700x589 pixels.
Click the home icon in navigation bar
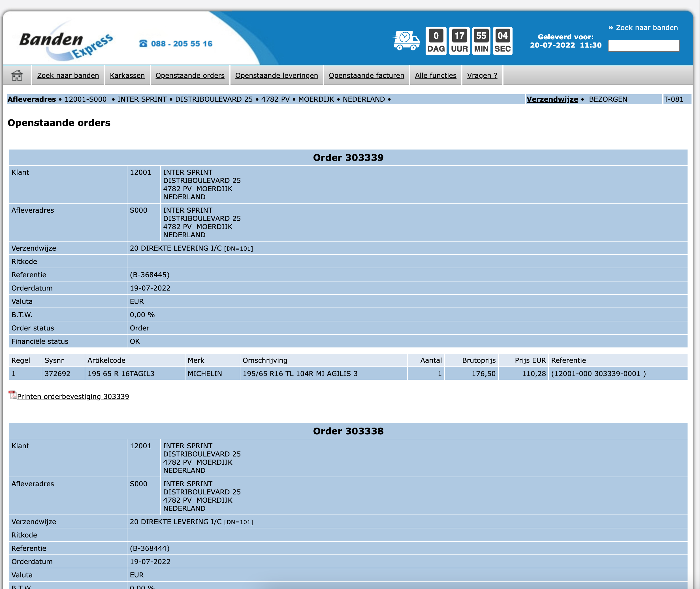(17, 75)
